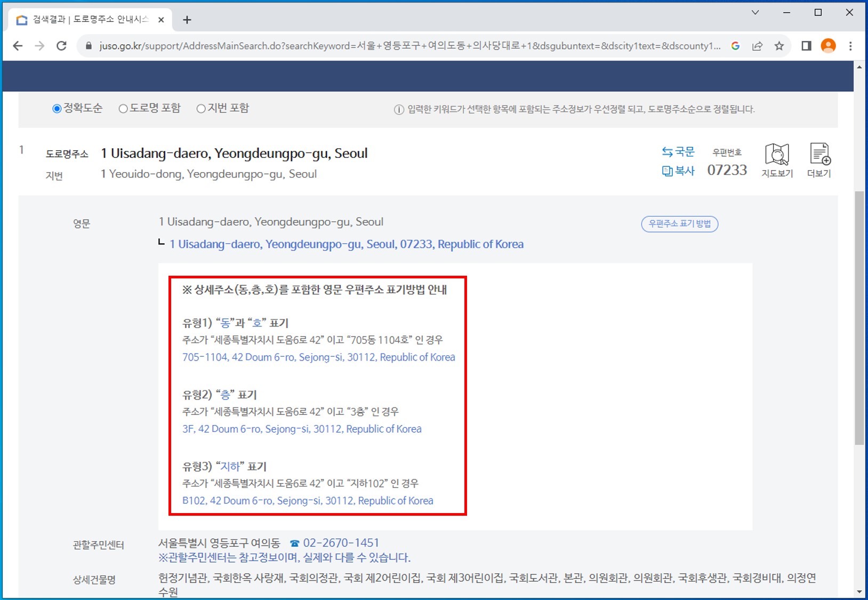
Task: Click the postal code 07233
Action: click(x=727, y=170)
